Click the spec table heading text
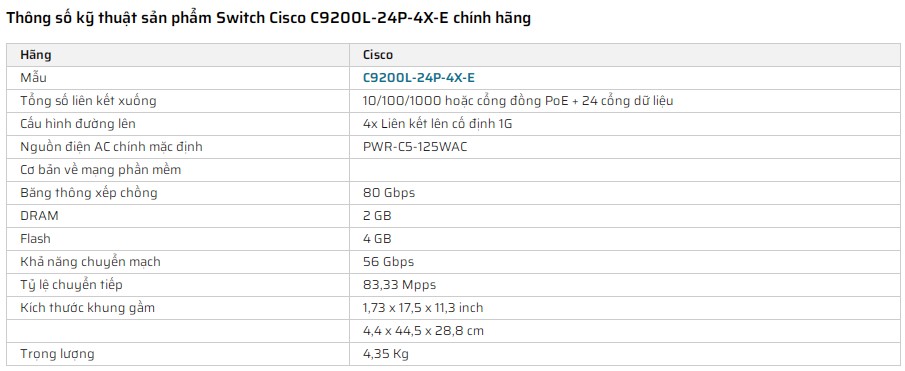The height and width of the screenshot is (371, 905). click(x=268, y=18)
